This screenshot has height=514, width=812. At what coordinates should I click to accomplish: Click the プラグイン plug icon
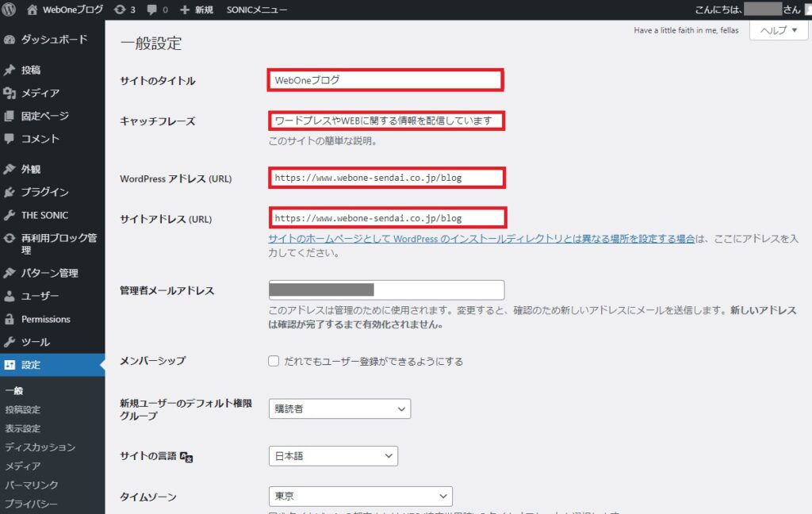coord(10,192)
